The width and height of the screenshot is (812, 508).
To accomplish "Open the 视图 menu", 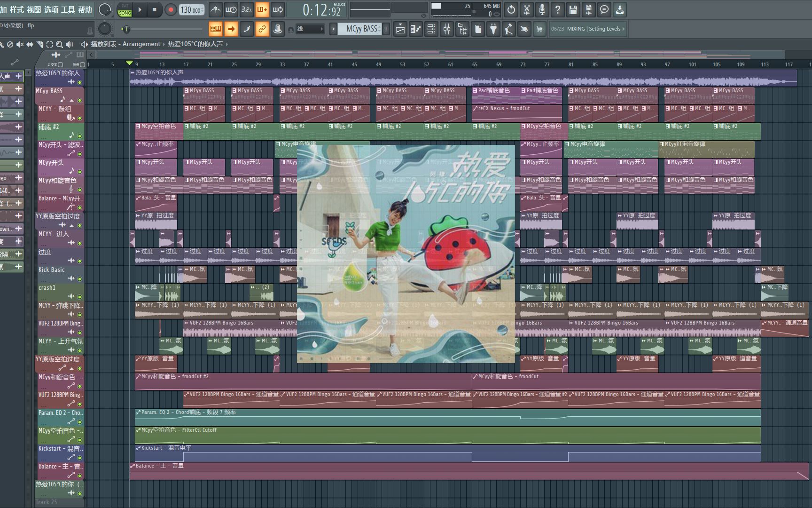I will [34, 9].
